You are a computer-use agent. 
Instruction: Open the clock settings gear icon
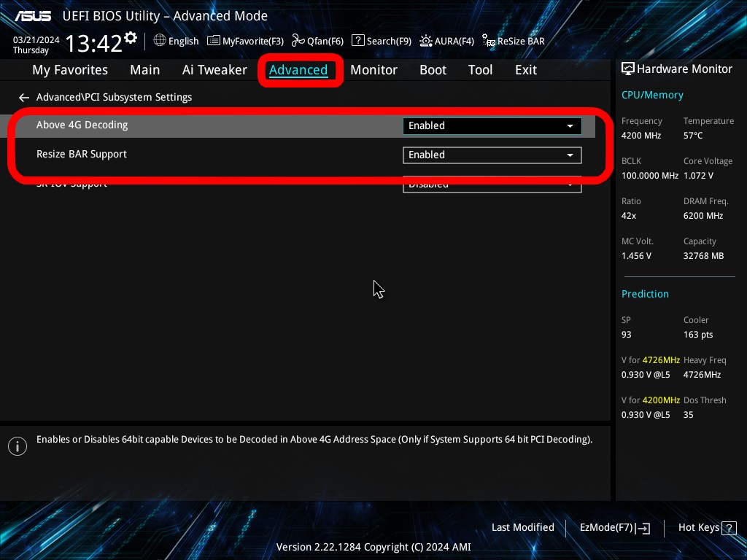pos(131,38)
